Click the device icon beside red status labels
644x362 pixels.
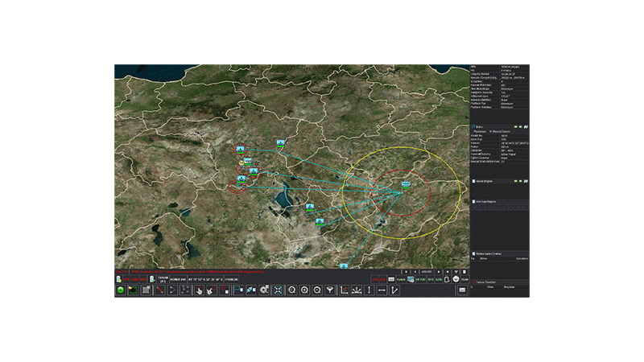point(152,279)
